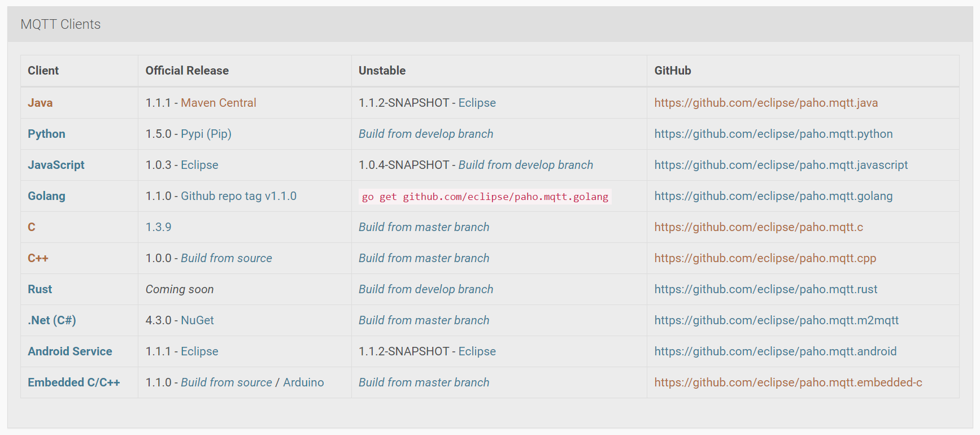
Task: Open the Android Service client link
Action: (70, 351)
